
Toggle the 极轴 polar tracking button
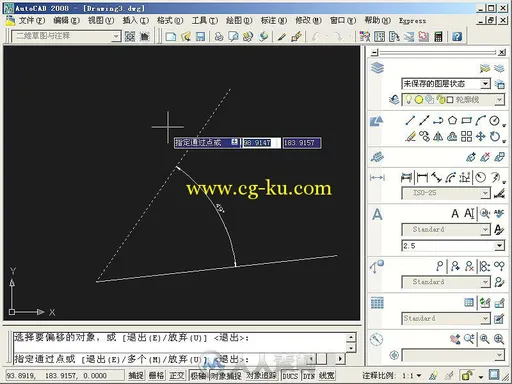click(x=198, y=376)
